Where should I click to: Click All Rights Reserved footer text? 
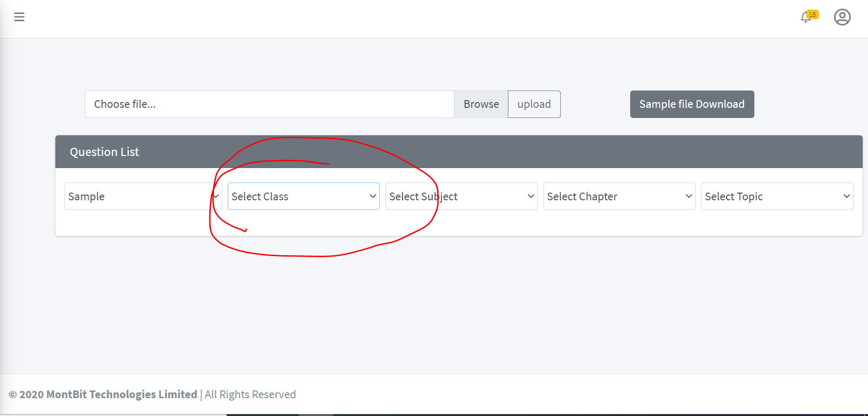250,394
